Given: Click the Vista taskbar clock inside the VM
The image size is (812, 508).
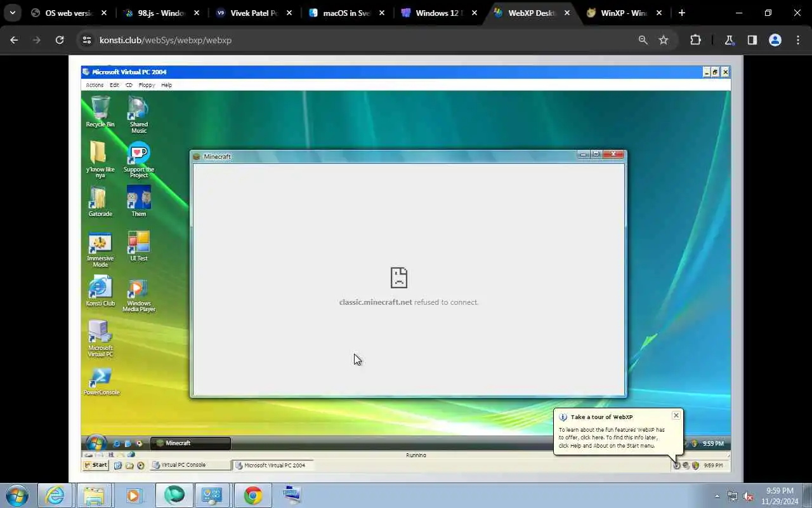Looking at the screenshot, I should (713, 444).
